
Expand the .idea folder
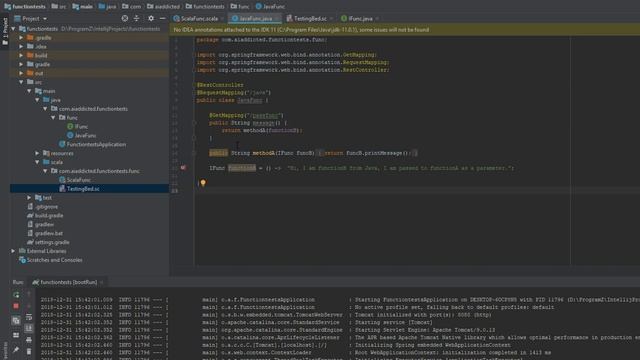[x=21, y=47]
